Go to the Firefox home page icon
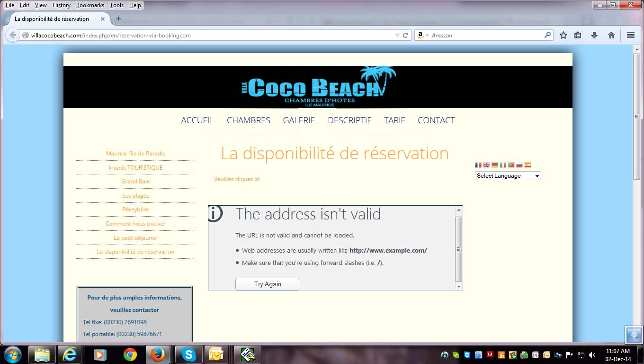The width and height of the screenshot is (644, 364). [611, 35]
